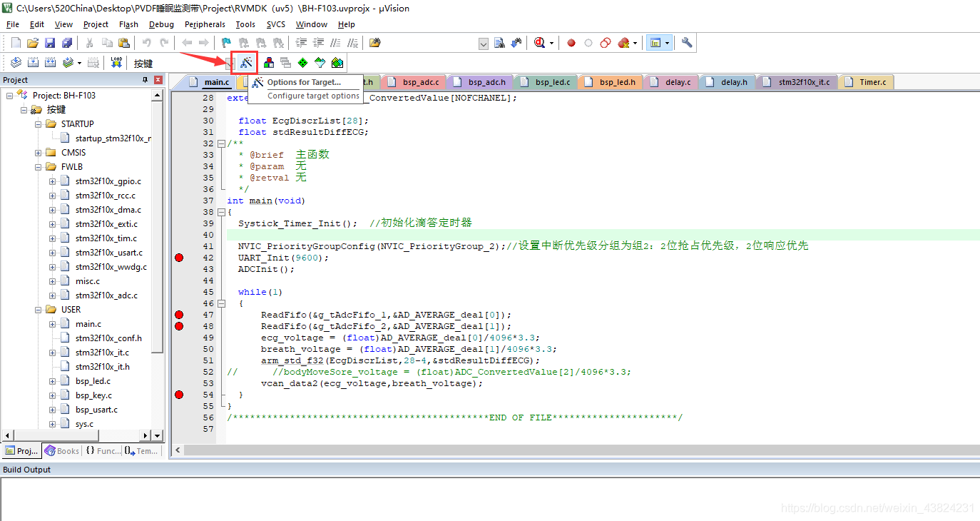Switch to the Functions panel tab

pos(103,451)
